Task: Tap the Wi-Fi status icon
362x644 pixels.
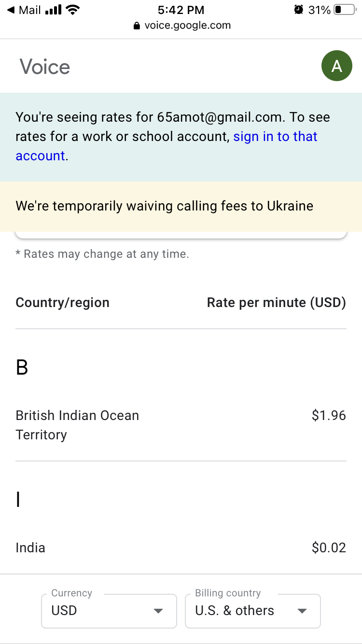Action: [x=72, y=10]
